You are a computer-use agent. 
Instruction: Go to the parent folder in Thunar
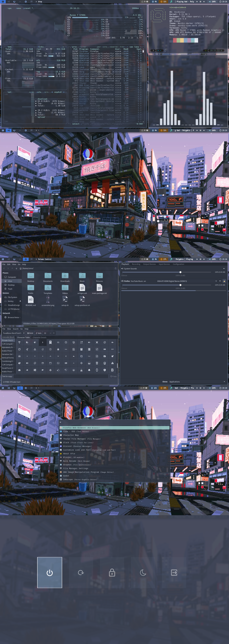[x=12, y=268]
